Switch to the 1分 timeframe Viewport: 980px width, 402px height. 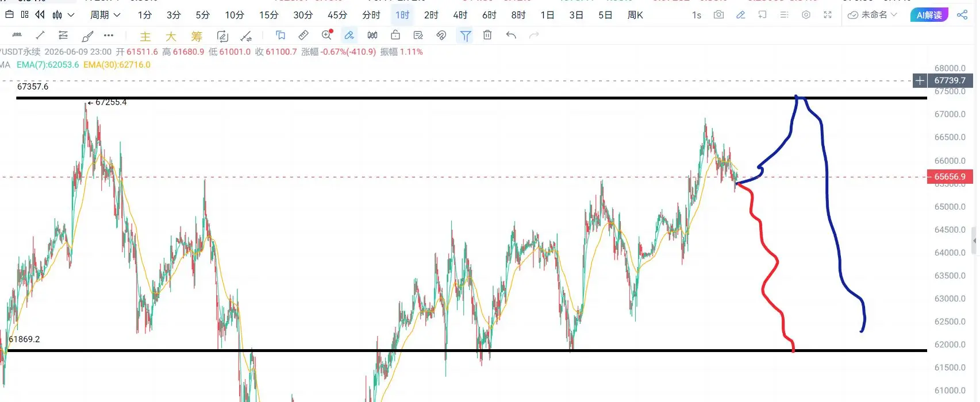pyautogui.click(x=145, y=15)
